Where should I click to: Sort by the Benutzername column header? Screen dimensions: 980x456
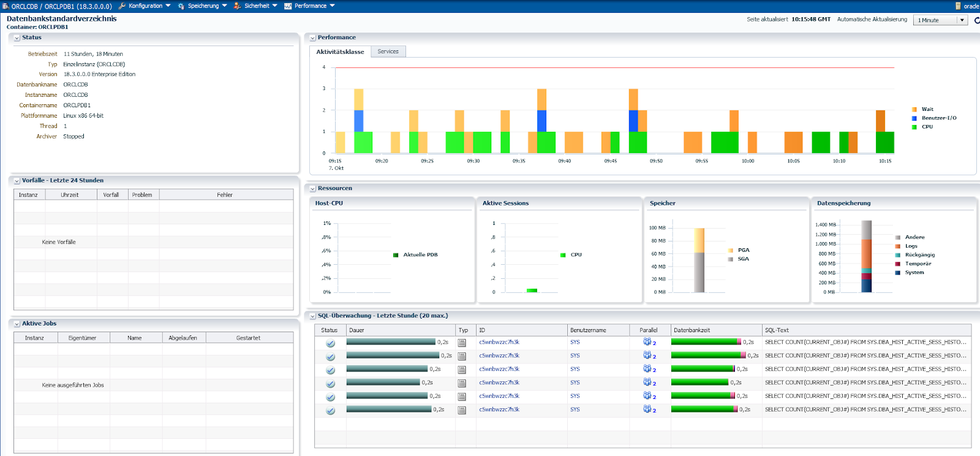pyautogui.click(x=598, y=330)
